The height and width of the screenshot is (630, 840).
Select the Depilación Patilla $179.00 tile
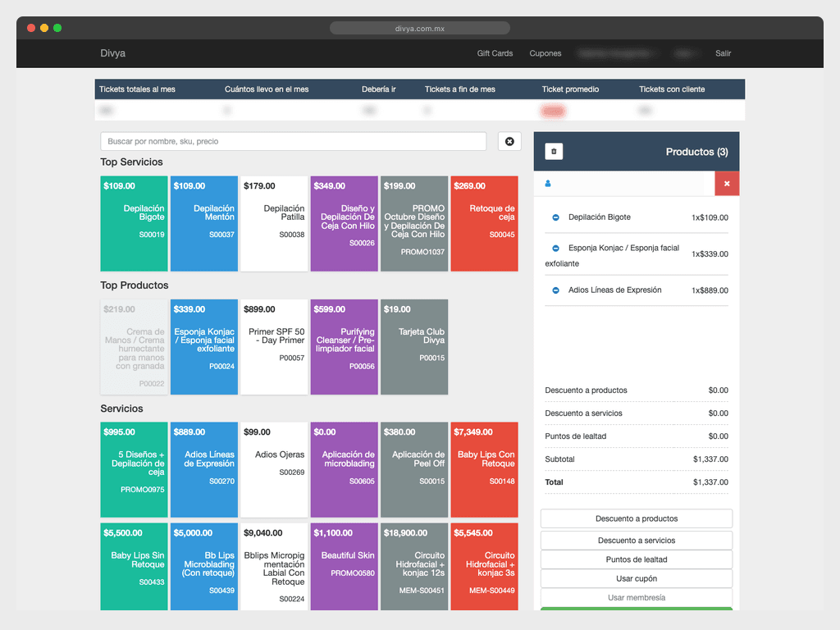coord(274,223)
